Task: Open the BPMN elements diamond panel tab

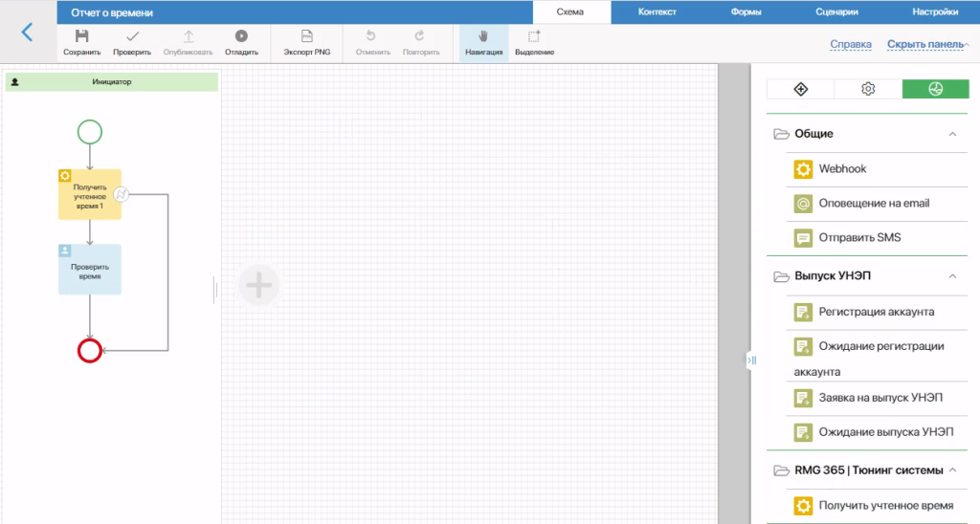Action: [x=801, y=89]
